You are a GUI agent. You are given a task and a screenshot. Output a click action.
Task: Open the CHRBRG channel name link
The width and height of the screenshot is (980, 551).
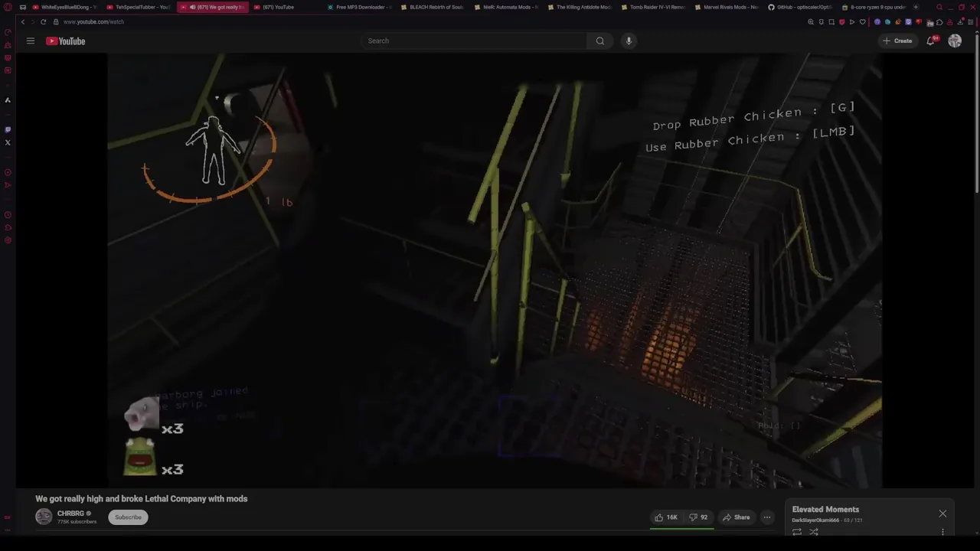(x=70, y=514)
